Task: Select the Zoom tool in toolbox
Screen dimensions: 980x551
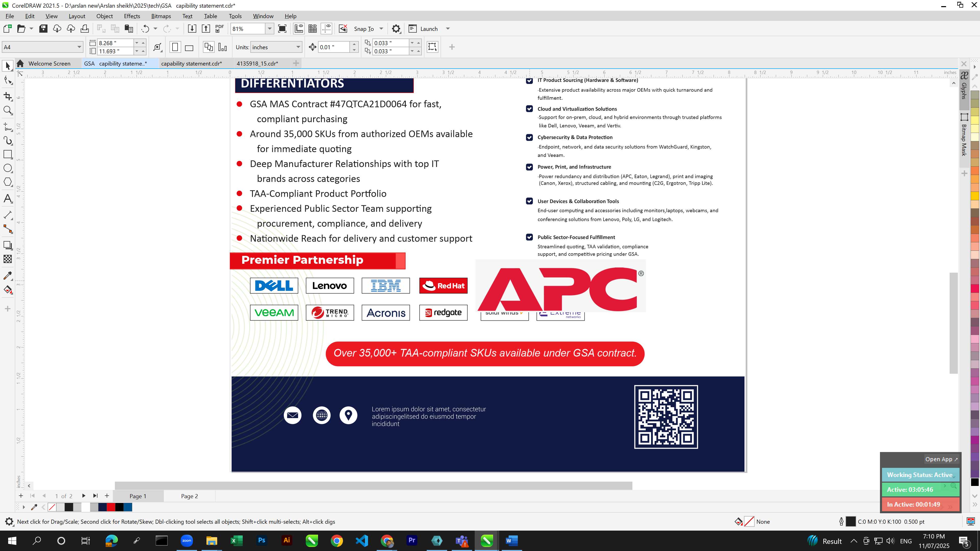Action: pos(8,111)
